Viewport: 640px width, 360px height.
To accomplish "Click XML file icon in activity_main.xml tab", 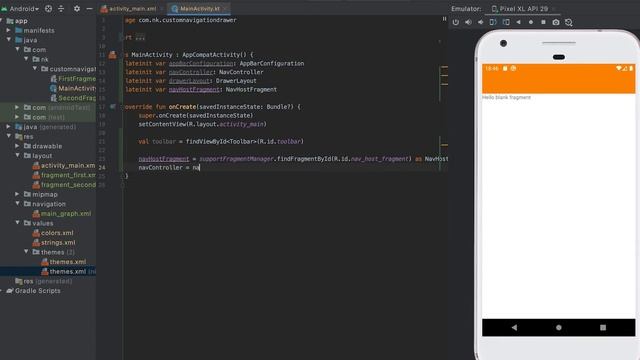I will point(104,8).
